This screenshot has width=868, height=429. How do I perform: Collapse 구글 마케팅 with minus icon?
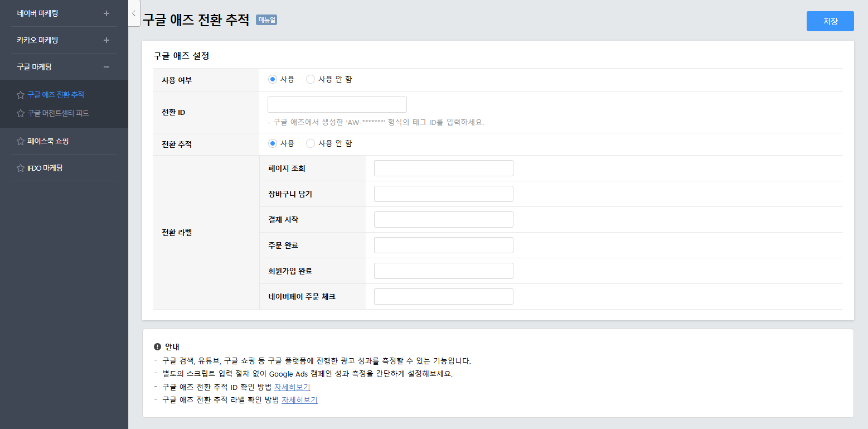click(x=106, y=67)
